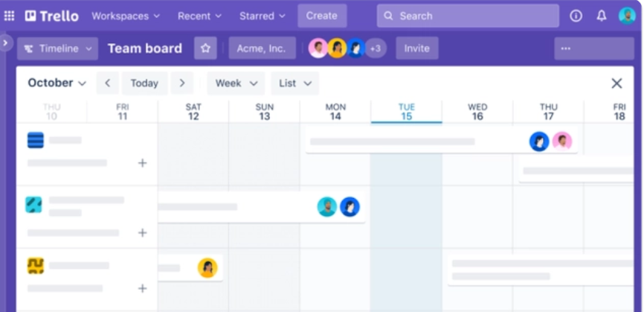Close the timeline view with X

[616, 83]
